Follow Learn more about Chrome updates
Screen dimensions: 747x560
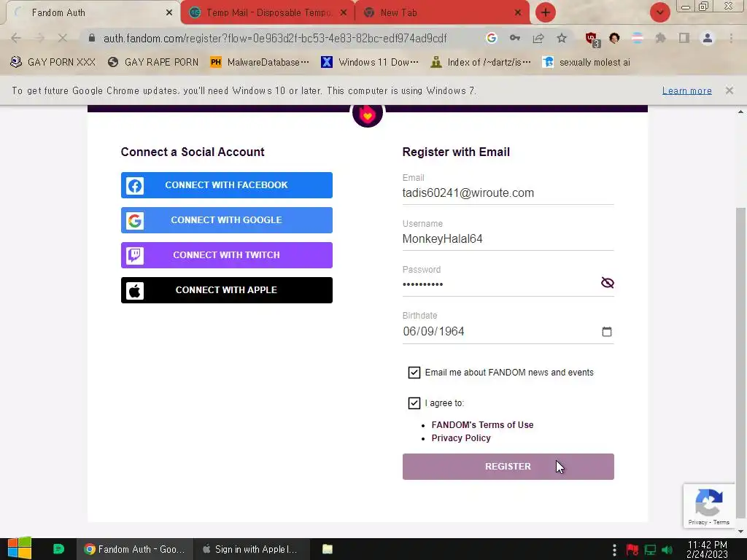(x=687, y=90)
